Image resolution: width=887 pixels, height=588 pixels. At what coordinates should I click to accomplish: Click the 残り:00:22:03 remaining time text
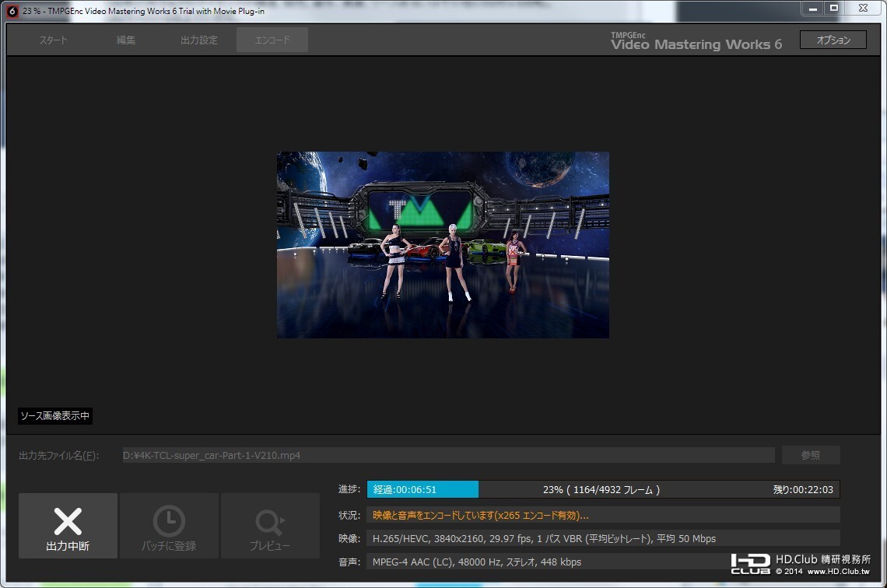[x=803, y=490]
